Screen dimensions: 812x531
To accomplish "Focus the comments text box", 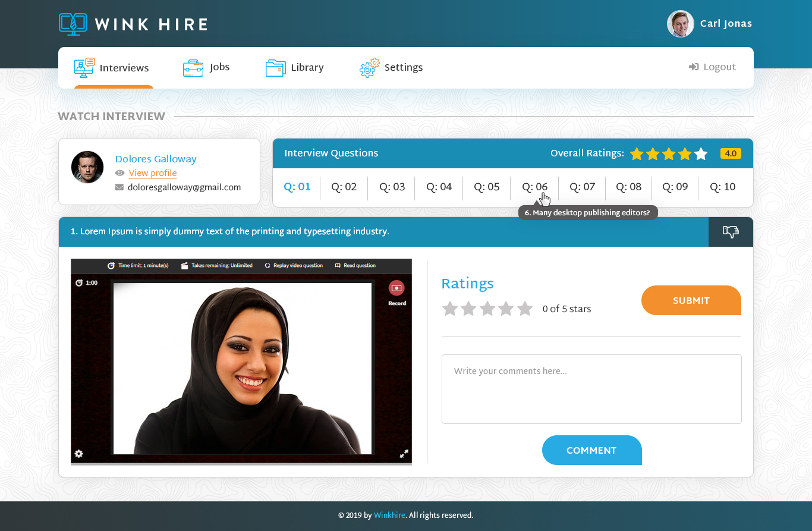I will [x=591, y=389].
